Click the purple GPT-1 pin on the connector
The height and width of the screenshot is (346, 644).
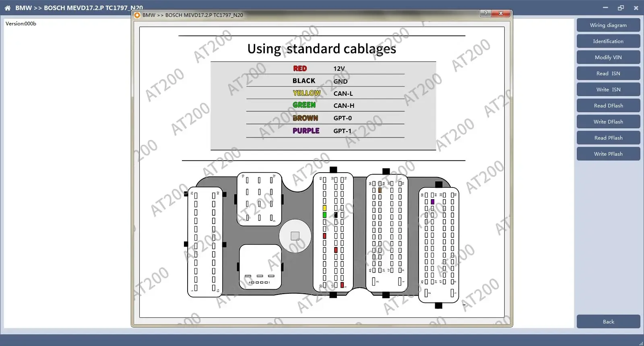point(432,202)
